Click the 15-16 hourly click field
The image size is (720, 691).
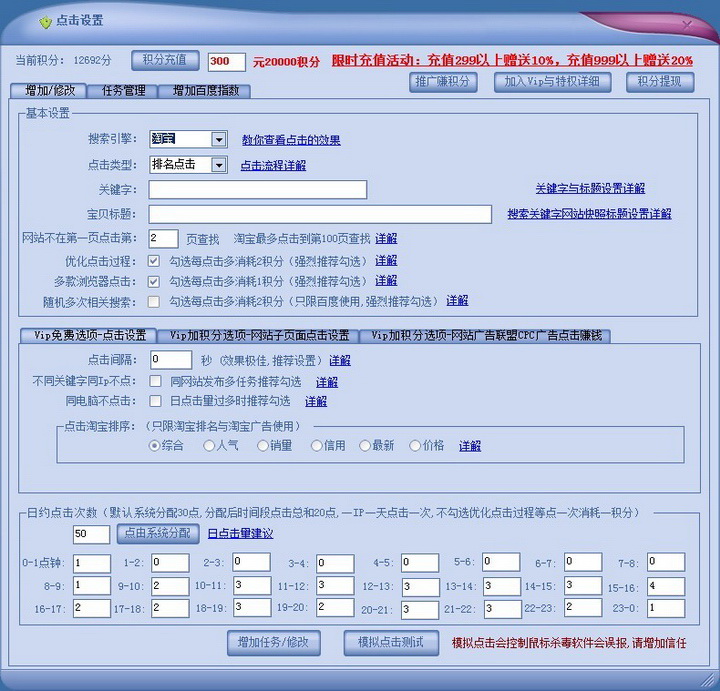pyautogui.click(x=666, y=586)
